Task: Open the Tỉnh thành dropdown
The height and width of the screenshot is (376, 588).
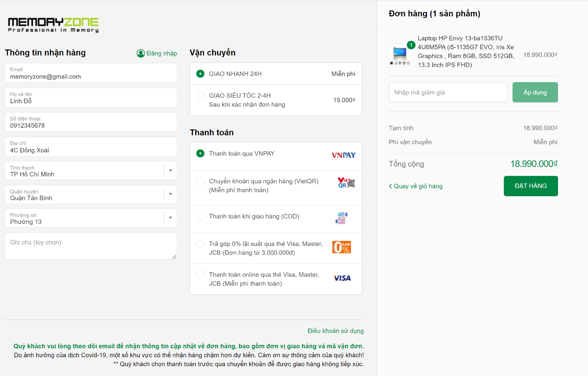Action: click(170, 171)
